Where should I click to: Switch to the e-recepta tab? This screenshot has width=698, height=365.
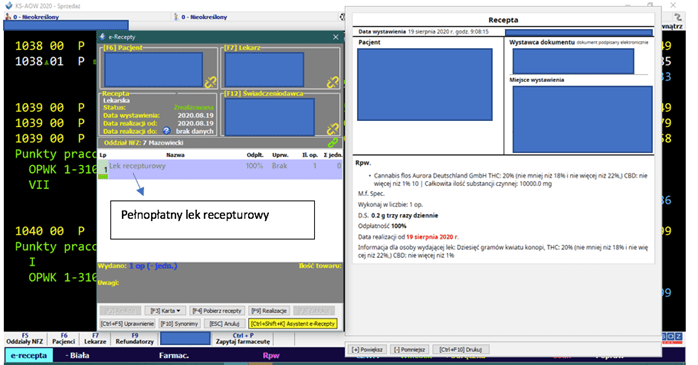29,355
